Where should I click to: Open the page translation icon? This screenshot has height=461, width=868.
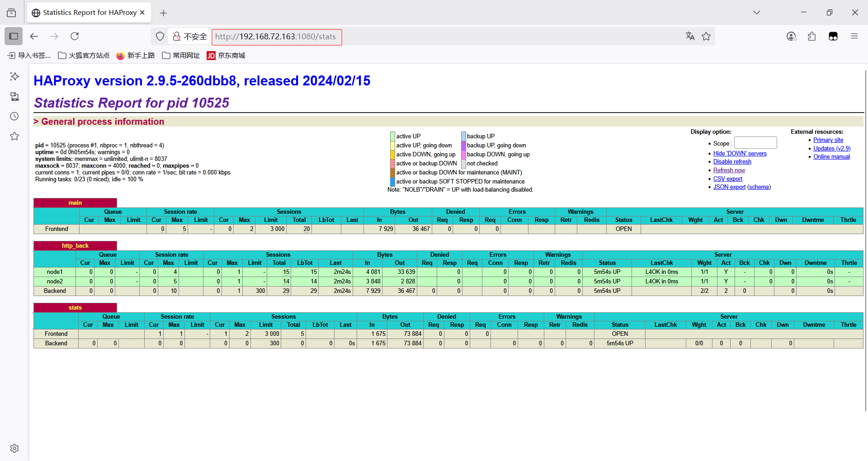pyautogui.click(x=690, y=36)
